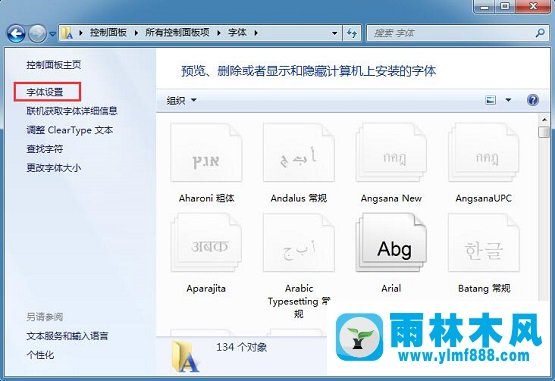Image resolution: width=555 pixels, height=381 pixels.
Task: Expand arrow after 字体 breadcrumb
Action: click(256, 33)
